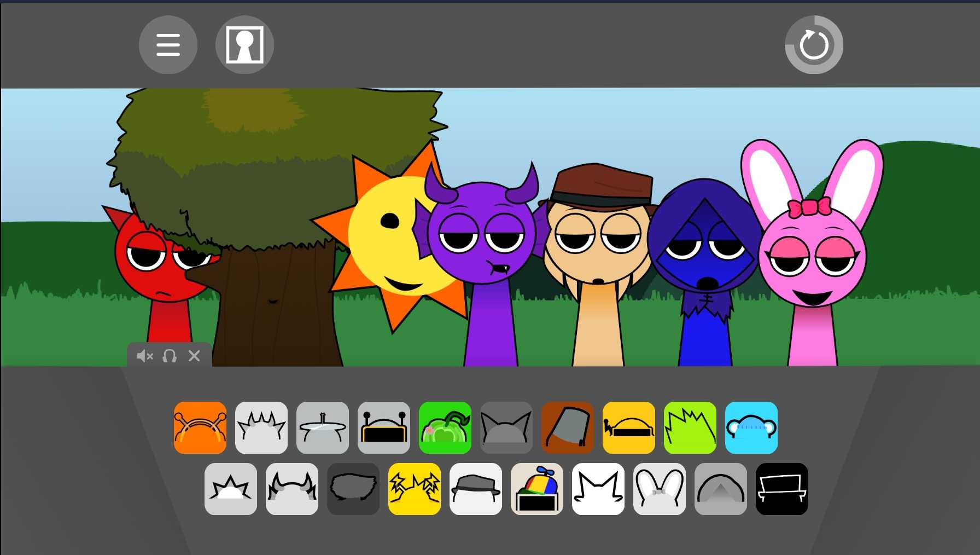The image size is (980, 555).
Task: Choose the white cat ears icon
Action: (598, 489)
